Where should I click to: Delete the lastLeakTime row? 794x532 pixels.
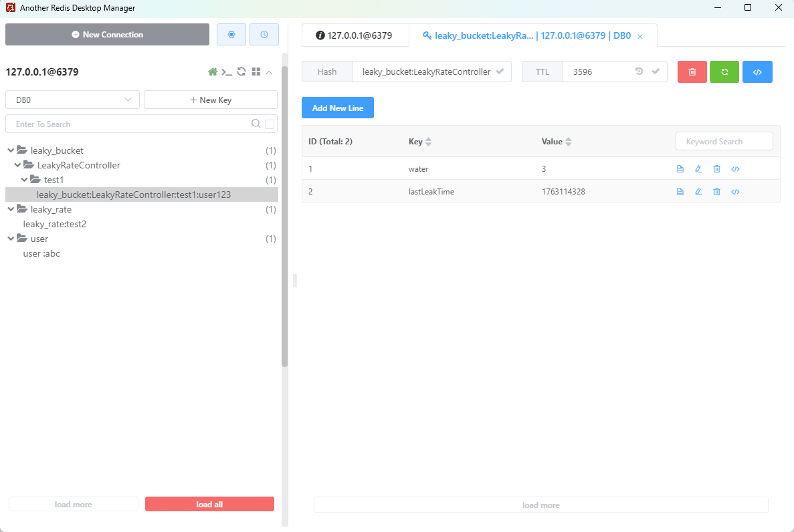coord(716,192)
